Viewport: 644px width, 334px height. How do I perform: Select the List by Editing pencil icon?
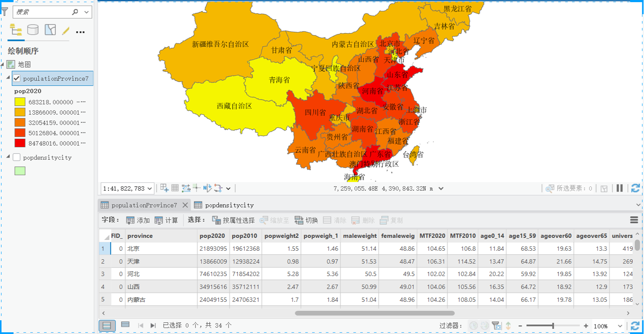click(x=66, y=30)
